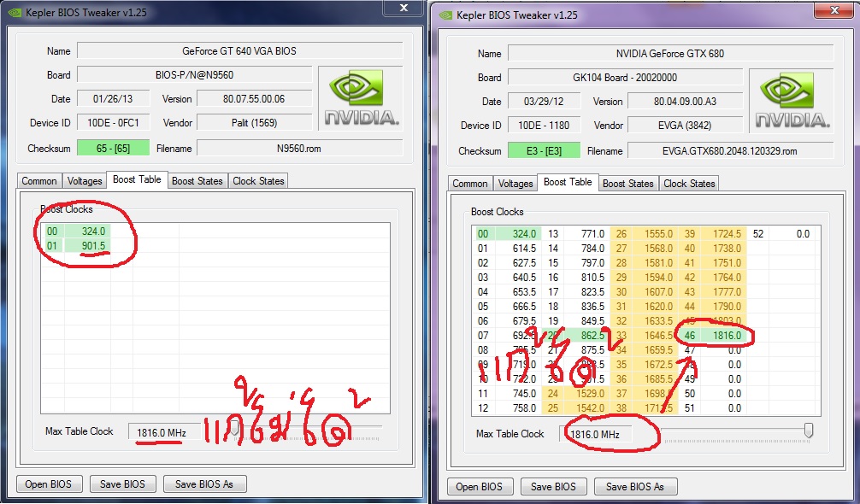This screenshot has height=504, width=860.
Task: Click Save BIOS As in GT 640 window
Action: coord(204,484)
